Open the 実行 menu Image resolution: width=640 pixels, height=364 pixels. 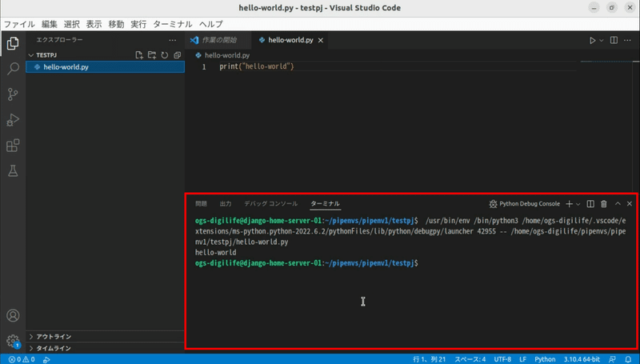point(138,24)
